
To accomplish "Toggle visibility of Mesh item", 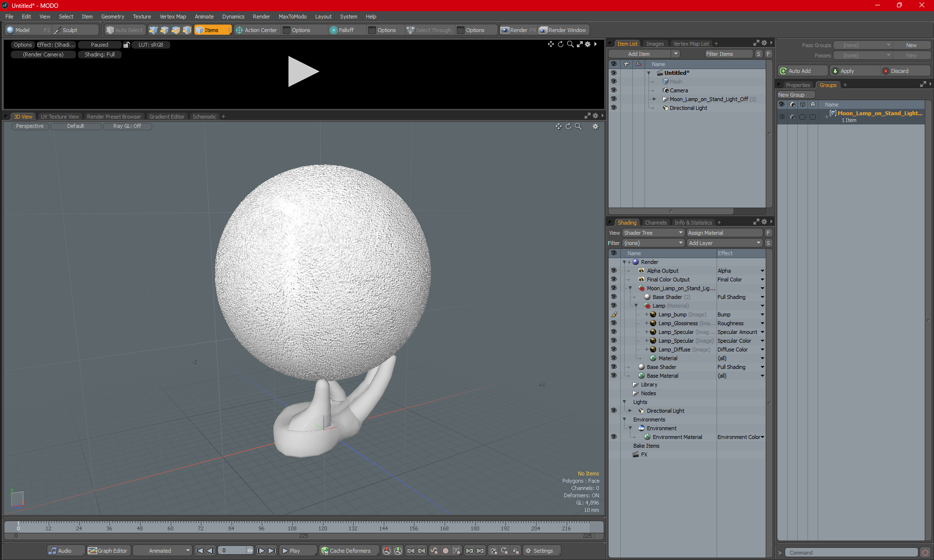I will (613, 82).
